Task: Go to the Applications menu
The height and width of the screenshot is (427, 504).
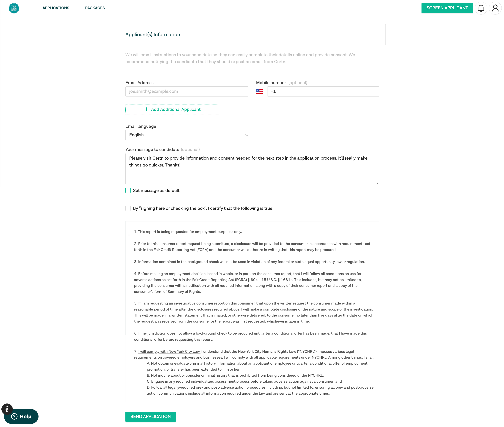Action: tap(56, 8)
